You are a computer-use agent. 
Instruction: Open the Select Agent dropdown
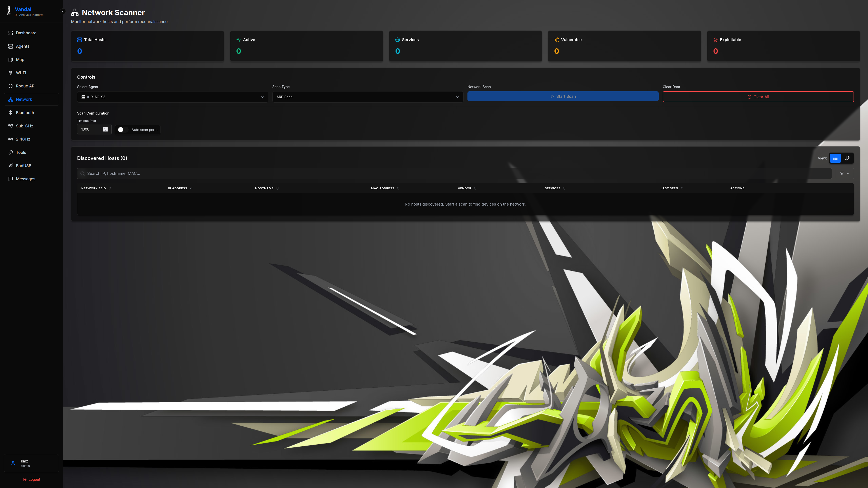tap(172, 97)
